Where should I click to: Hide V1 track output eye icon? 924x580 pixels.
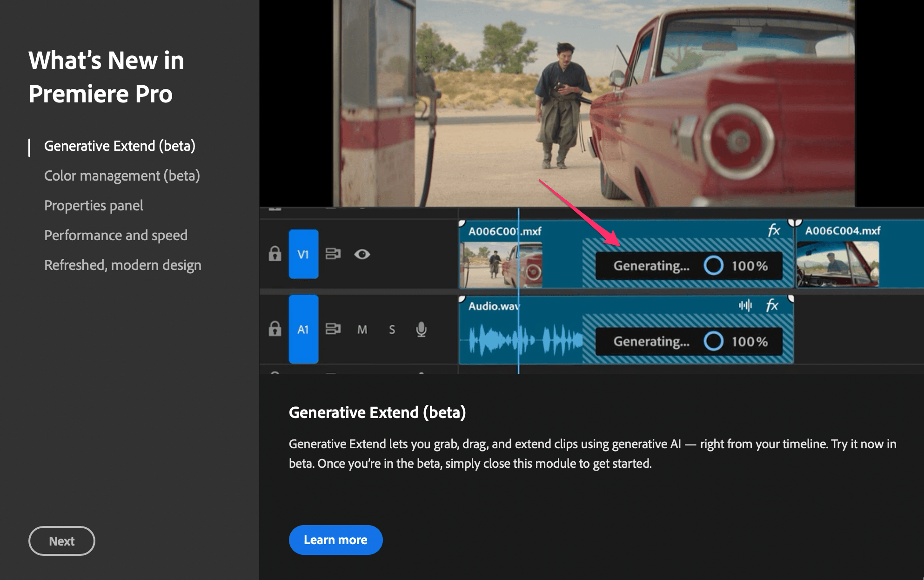coord(362,254)
